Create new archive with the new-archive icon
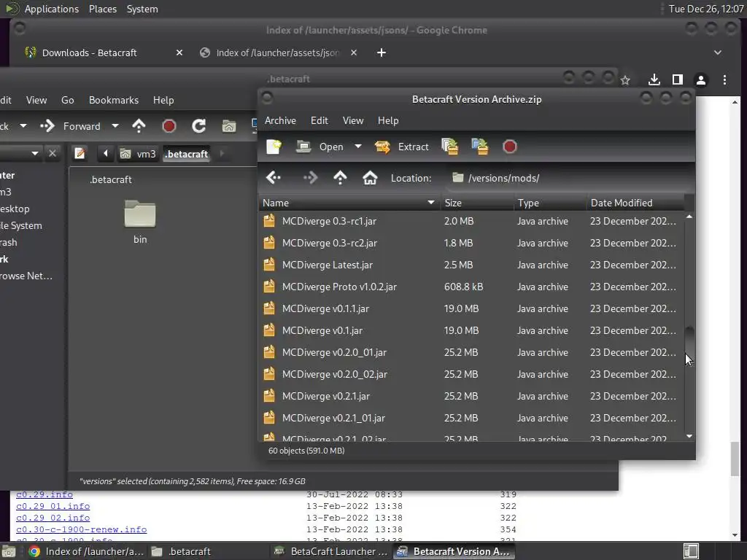Image resolution: width=747 pixels, height=560 pixels. [274, 147]
